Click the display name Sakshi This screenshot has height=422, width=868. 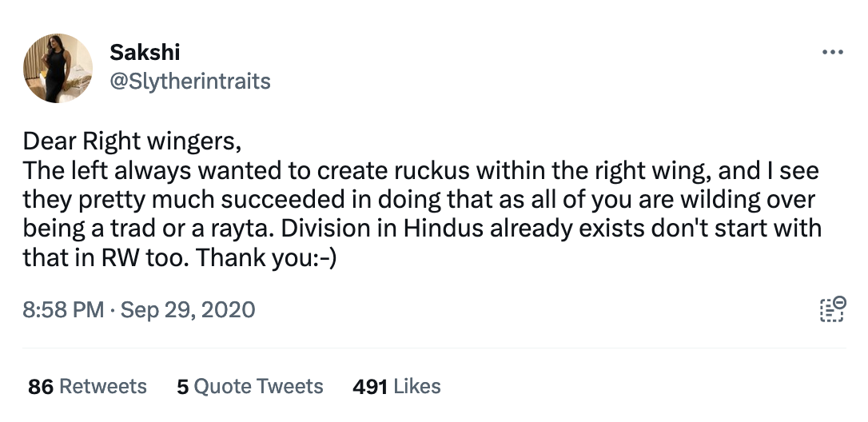(144, 53)
